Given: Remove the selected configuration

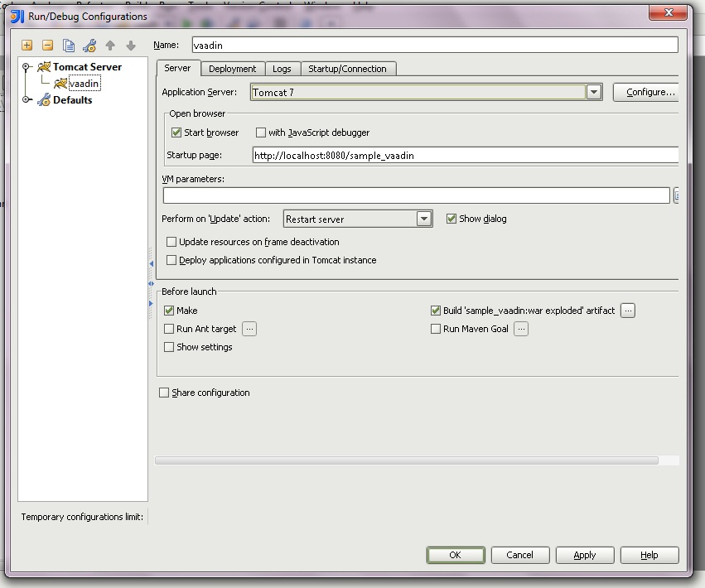Looking at the screenshot, I should pyautogui.click(x=47, y=46).
